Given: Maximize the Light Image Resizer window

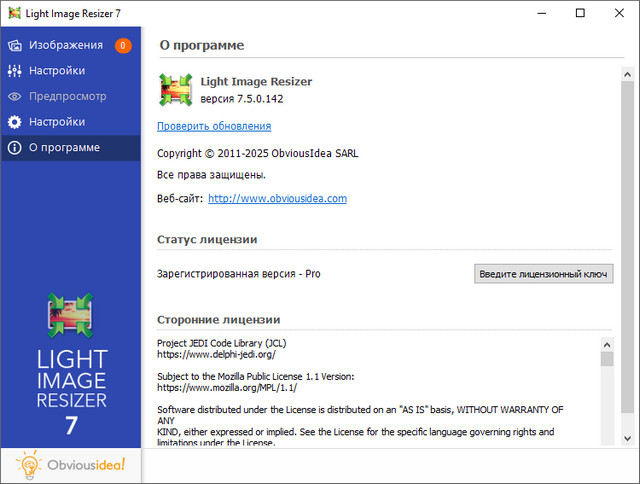Looking at the screenshot, I should point(580,13).
